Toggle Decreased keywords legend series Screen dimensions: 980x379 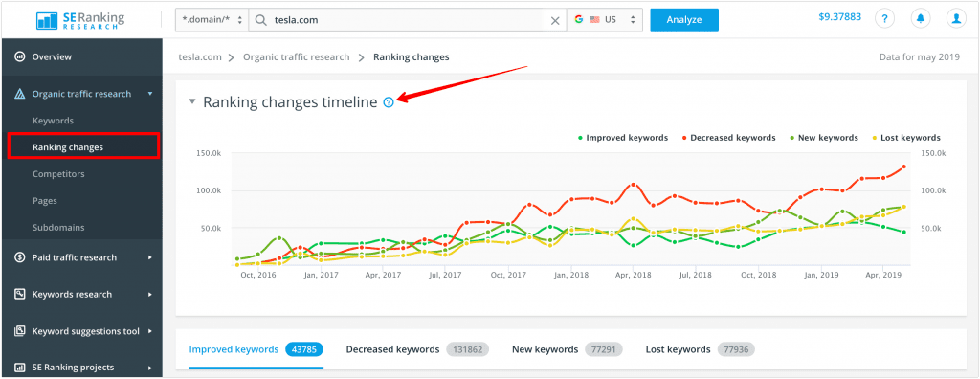point(728,138)
